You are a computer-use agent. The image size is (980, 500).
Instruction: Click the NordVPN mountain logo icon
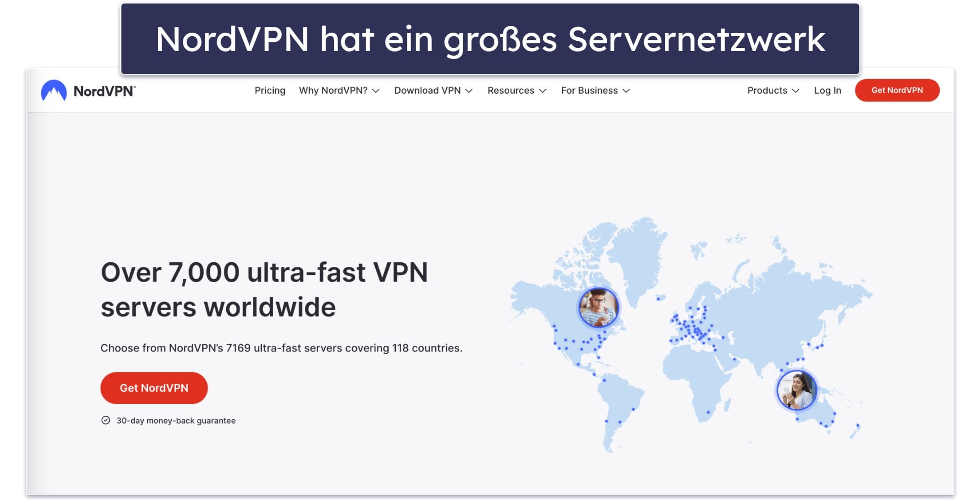pos(54,90)
